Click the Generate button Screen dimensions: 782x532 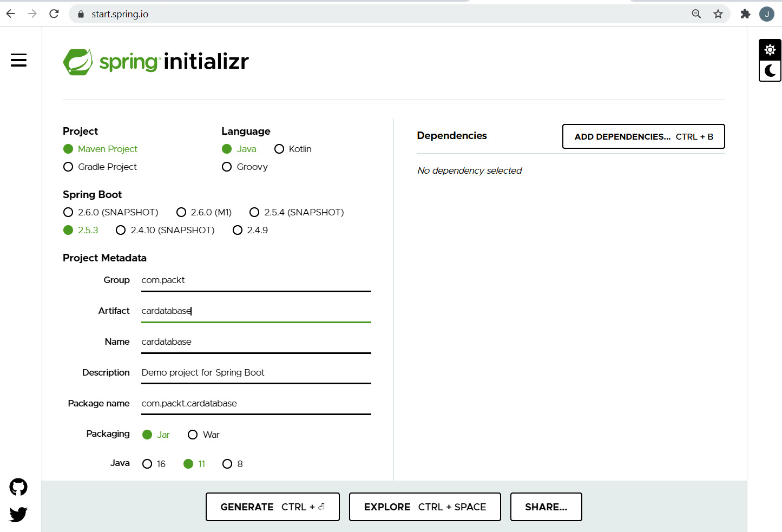[273, 507]
